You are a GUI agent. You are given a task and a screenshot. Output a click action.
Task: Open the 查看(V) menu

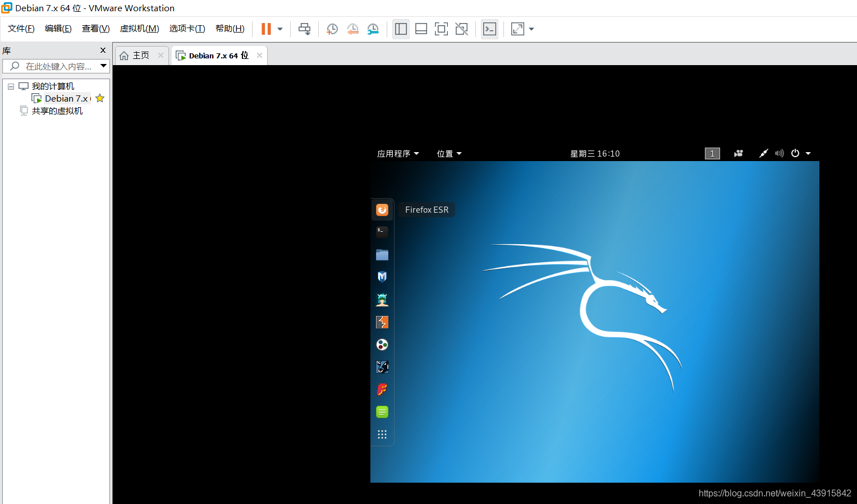pyautogui.click(x=96, y=29)
